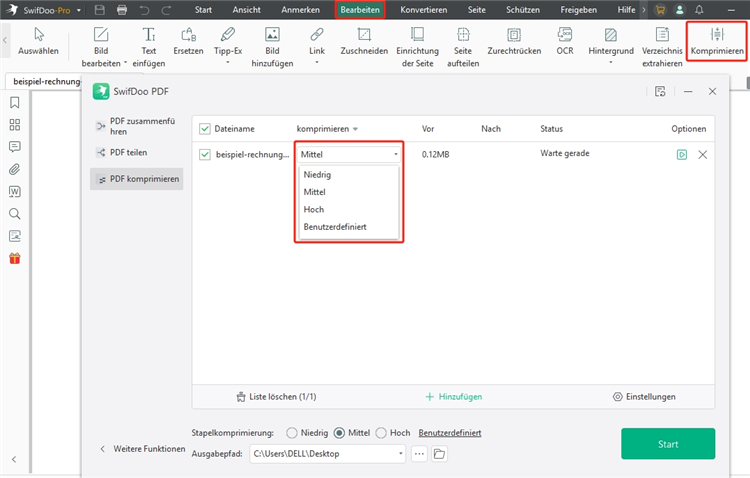Open the comments sidebar panel

(15, 147)
